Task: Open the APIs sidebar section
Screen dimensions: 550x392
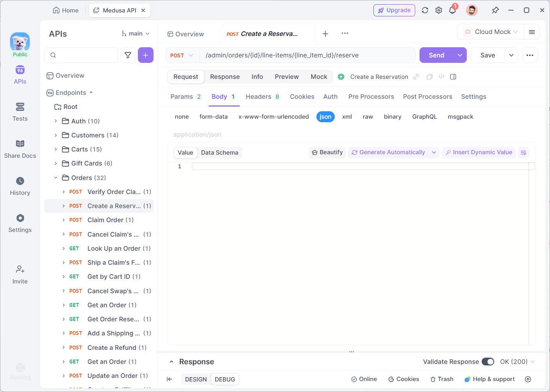Action: 20,75
